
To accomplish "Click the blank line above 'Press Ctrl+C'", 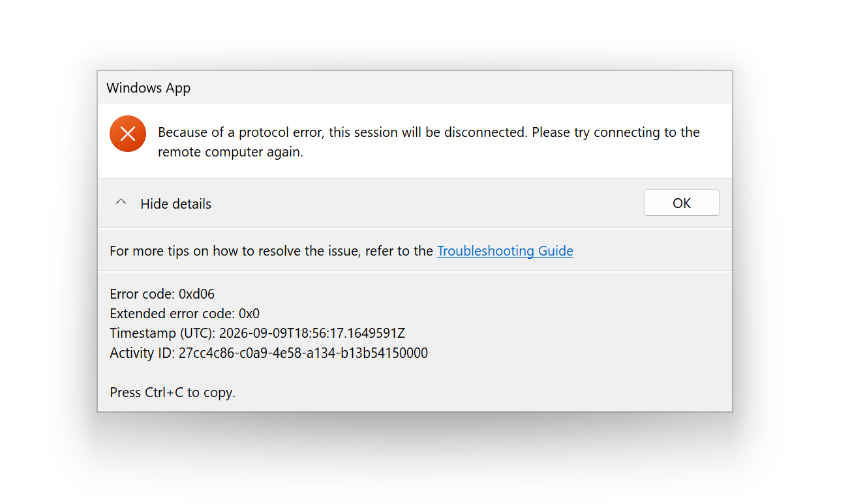I will click(x=415, y=373).
